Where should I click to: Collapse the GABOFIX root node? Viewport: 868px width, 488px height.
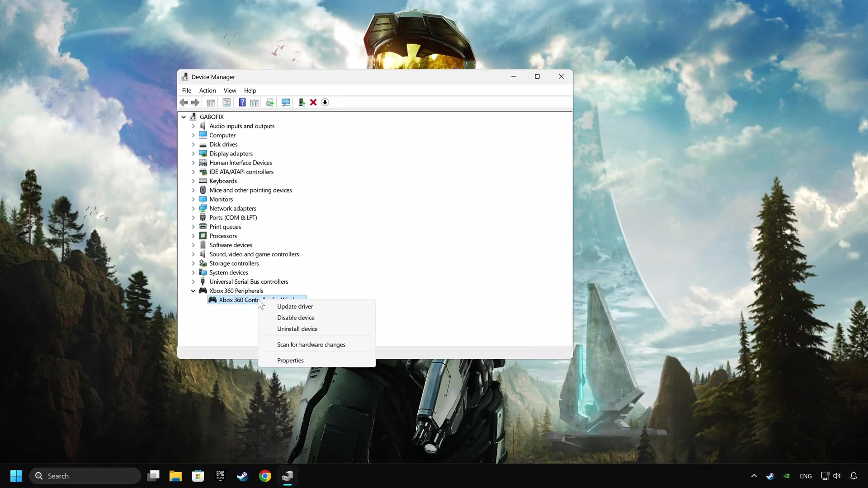pyautogui.click(x=184, y=117)
